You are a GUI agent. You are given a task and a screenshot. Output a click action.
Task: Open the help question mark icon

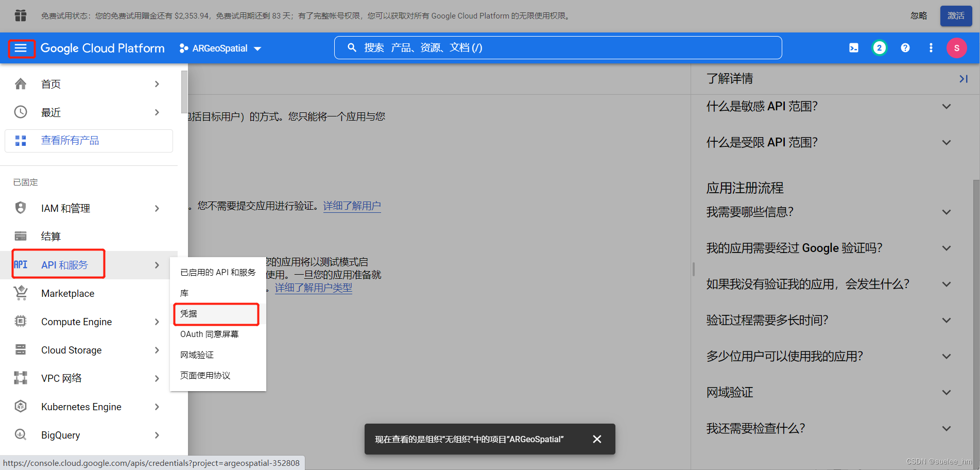pyautogui.click(x=905, y=48)
